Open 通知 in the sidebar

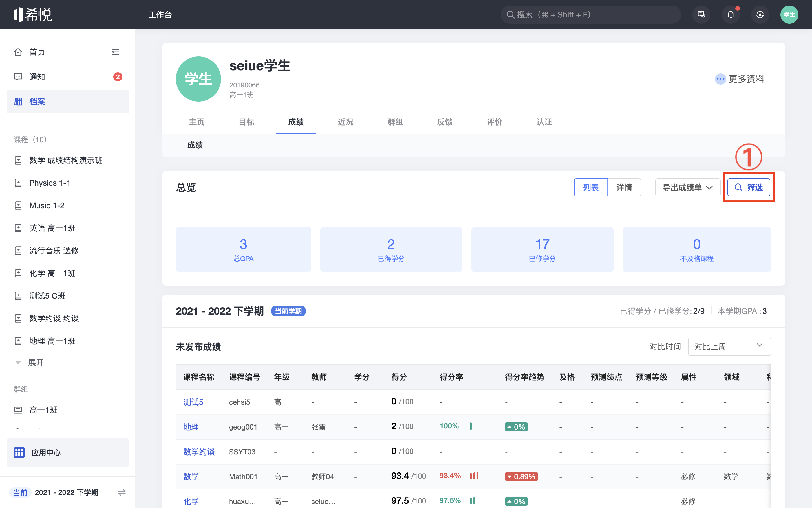click(x=68, y=76)
